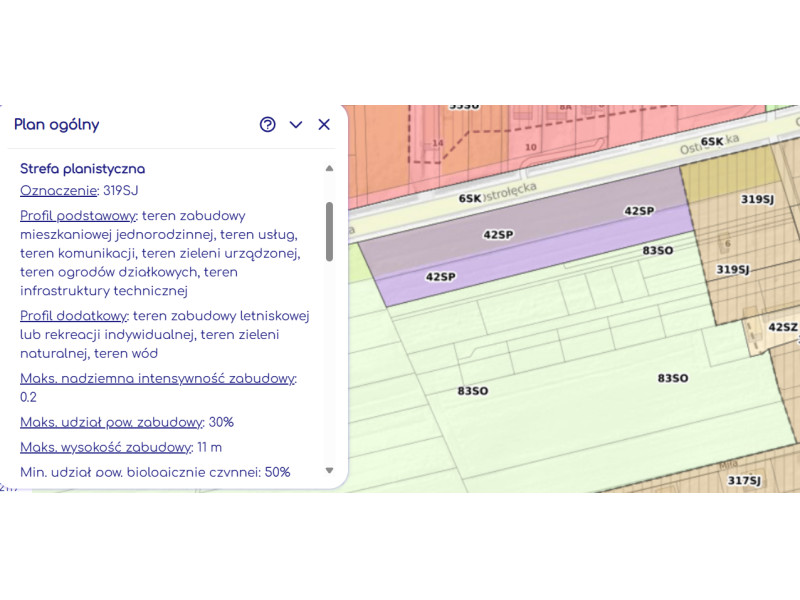Click the scroll-up arrow in the plan panel
The image size is (800, 600).
click(x=330, y=168)
